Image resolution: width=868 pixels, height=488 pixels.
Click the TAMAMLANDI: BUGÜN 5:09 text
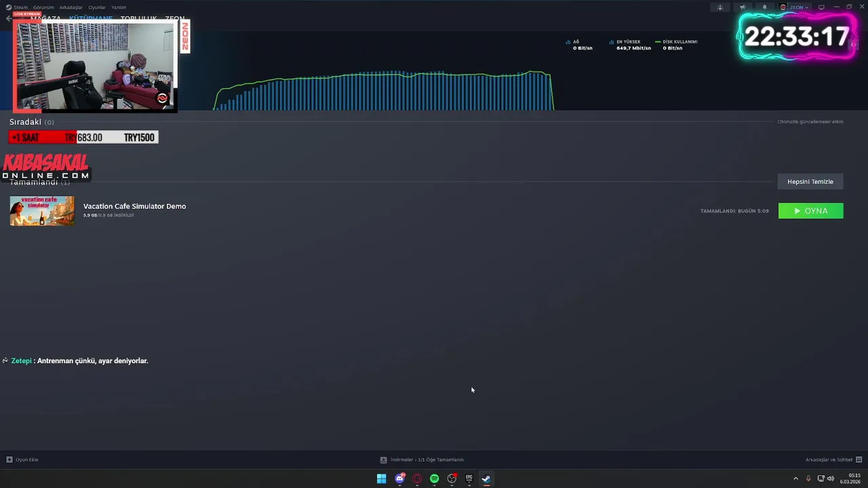click(x=734, y=211)
